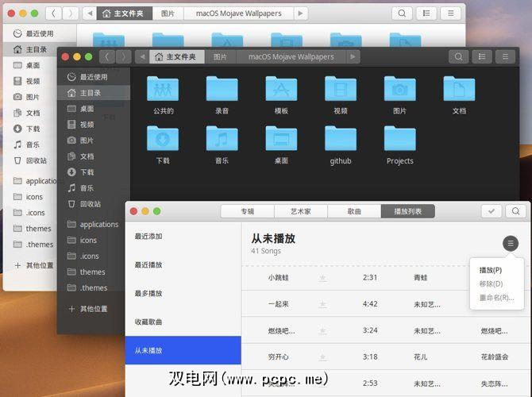Star the 一起来 song
532x397 pixels.
[323, 304]
